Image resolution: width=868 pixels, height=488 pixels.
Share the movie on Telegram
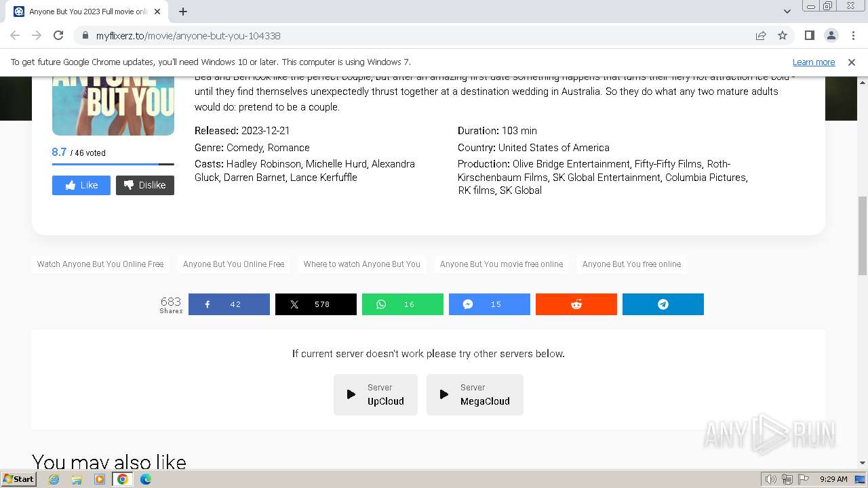pos(663,304)
